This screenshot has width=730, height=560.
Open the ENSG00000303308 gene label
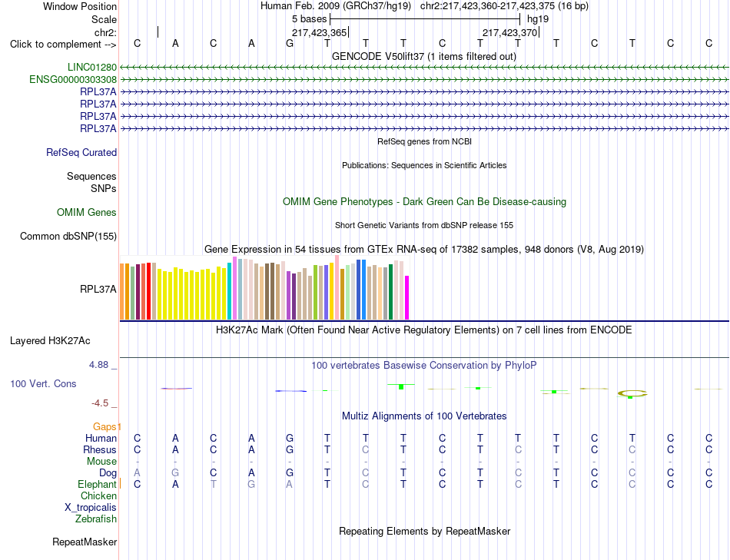tap(73, 80)
